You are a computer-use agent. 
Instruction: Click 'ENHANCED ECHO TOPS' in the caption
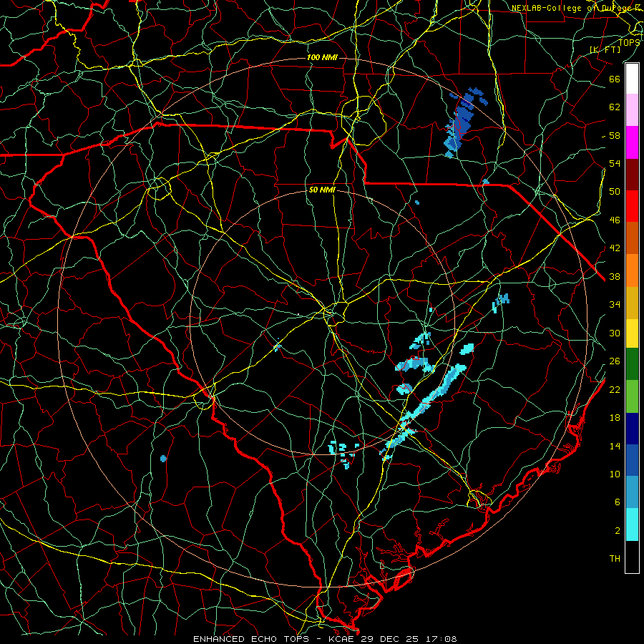point(254,639)
